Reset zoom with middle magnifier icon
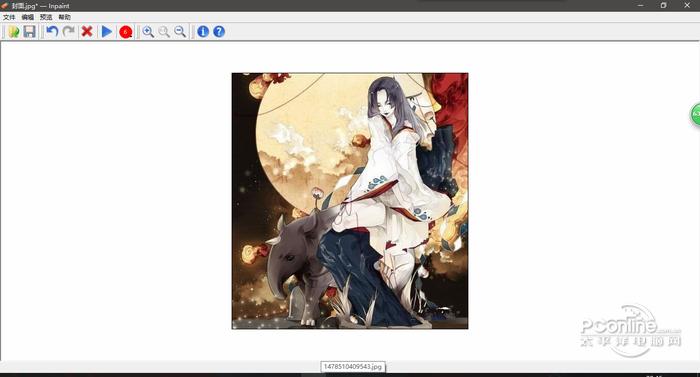This screenshot has width=700, height=377. point(164,32)
